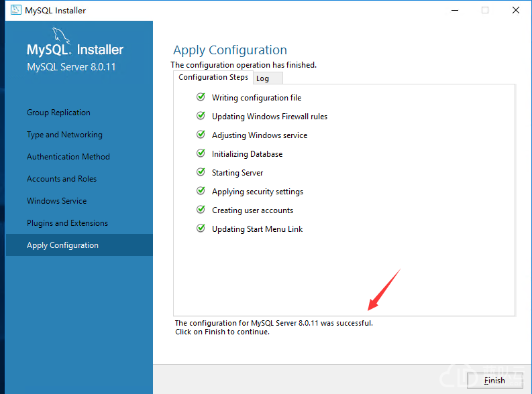The height and width of the screenshot is (394, 532).
Task: Click the 'Adjusting Windows service' step text
Action: pos(260,135)
